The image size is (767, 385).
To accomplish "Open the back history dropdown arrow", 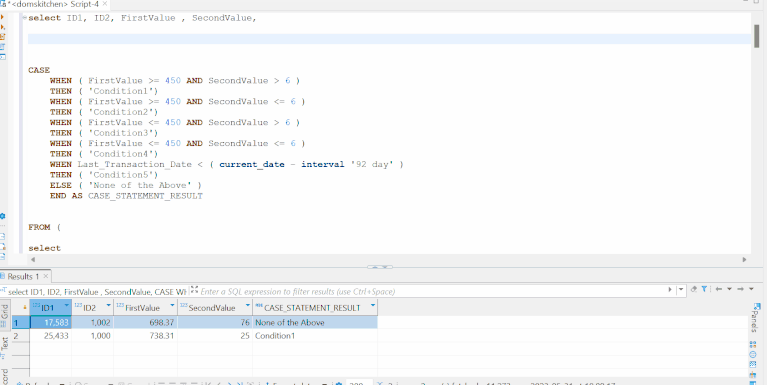I will coord(729,289).
